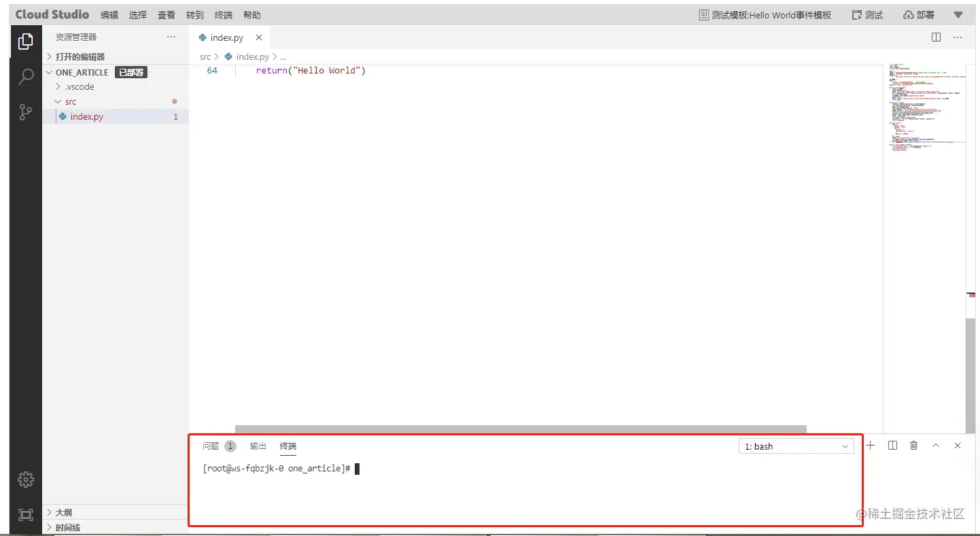The width and height of the screenshot is (980, 536).
Task: Click the bottom-left fullscreen frame icon
Action: point(26,515)
